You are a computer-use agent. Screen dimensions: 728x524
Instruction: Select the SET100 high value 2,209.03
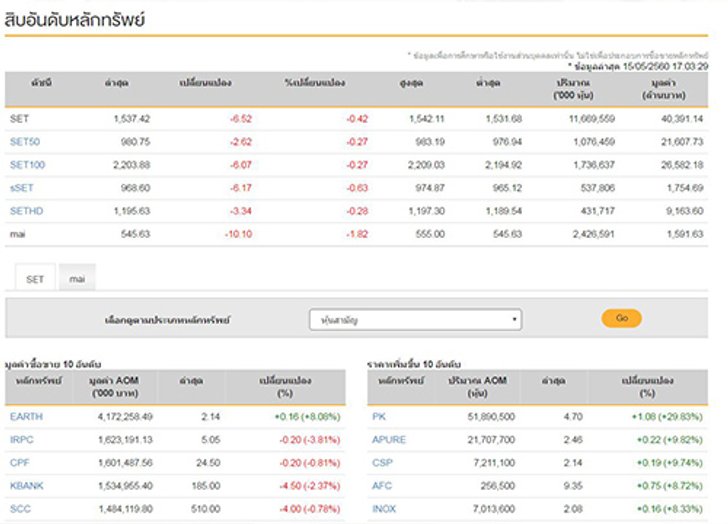(x=426, y=165)
